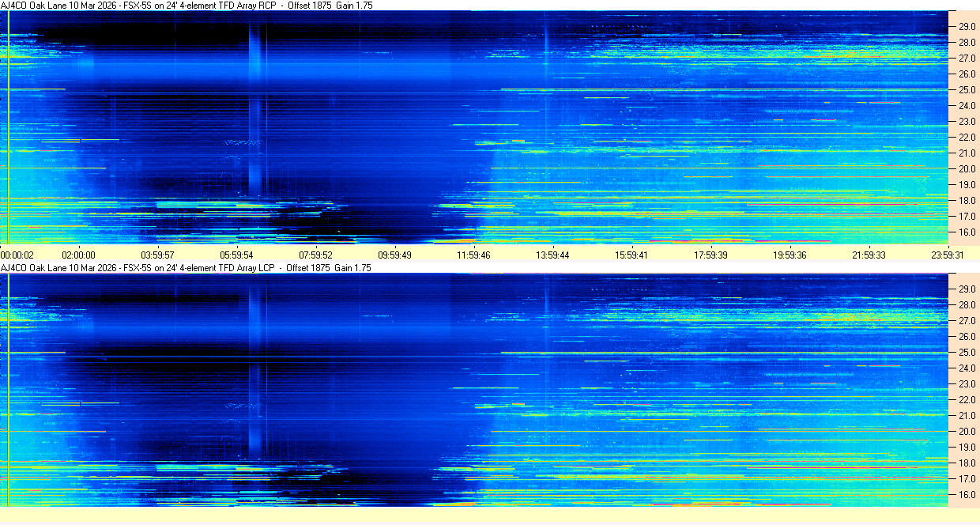Click the 29.0 frequency label on RCP plot

click(967, 26)
